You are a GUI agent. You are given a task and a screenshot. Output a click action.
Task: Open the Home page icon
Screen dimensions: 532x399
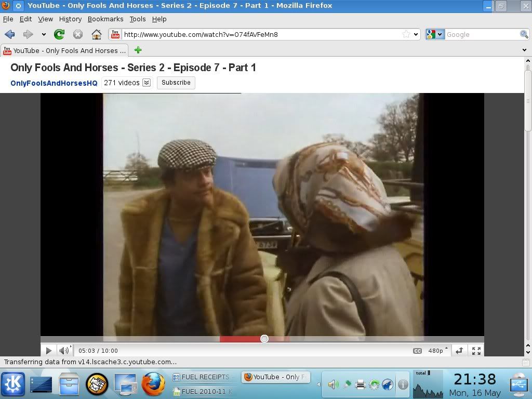tap(97, 34)
